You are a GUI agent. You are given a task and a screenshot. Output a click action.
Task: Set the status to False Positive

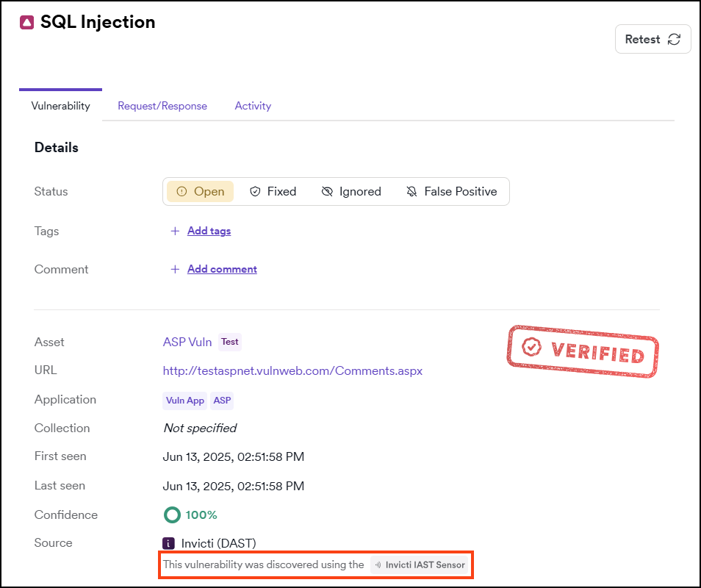tap(452, 191)
